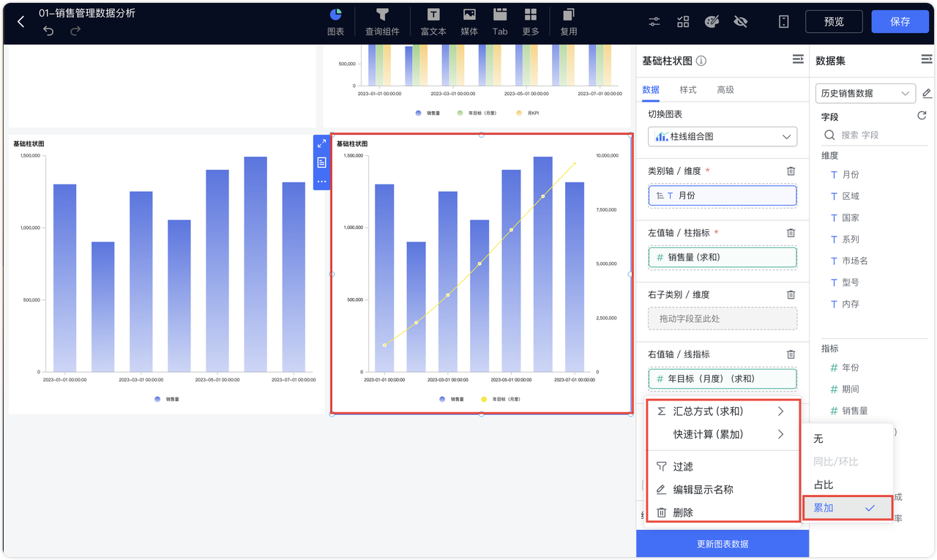Collapse the chart config panel via menu icon
The width and height of the screenshot is (937, 560).
pyautogui.click(x=798, y=59)
